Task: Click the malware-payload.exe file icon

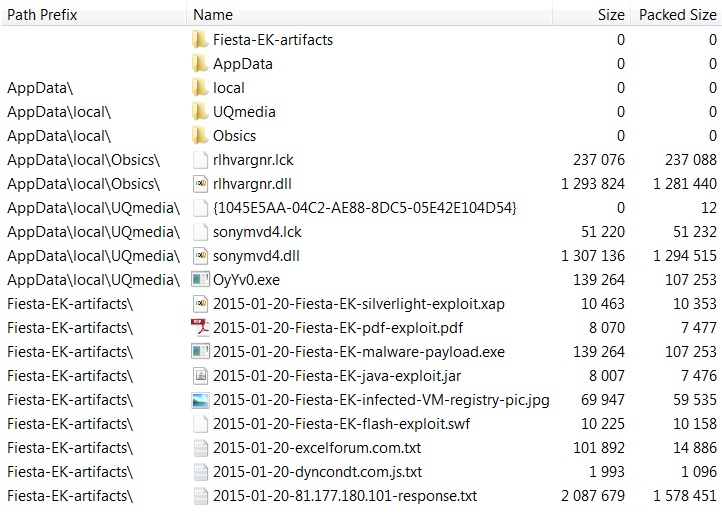Action: (200, 352)
